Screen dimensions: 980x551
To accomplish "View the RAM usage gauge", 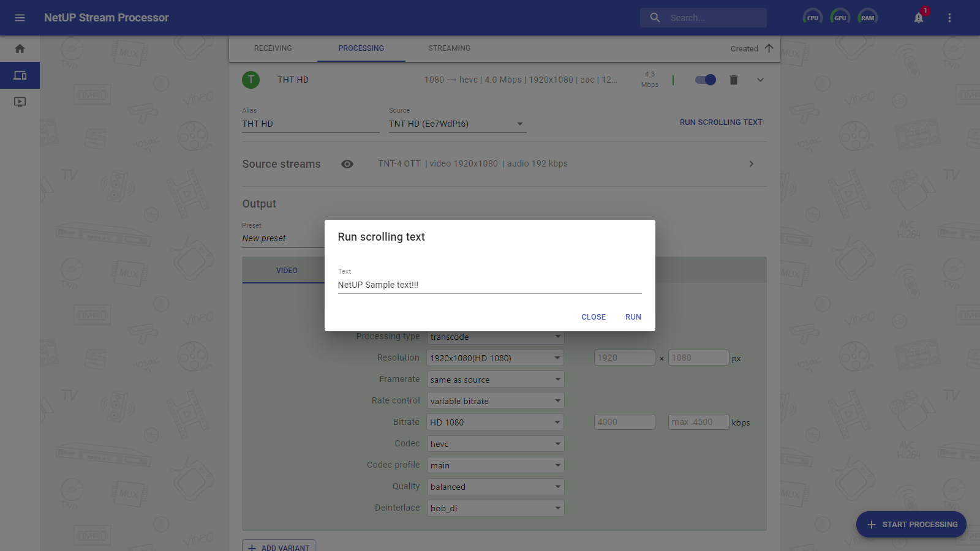I will point(867,18).
